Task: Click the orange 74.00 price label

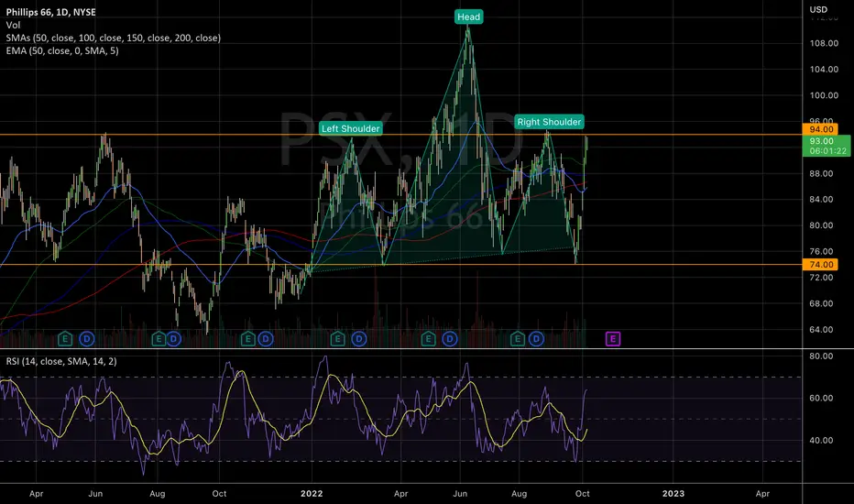Action: tap(820, 264)
